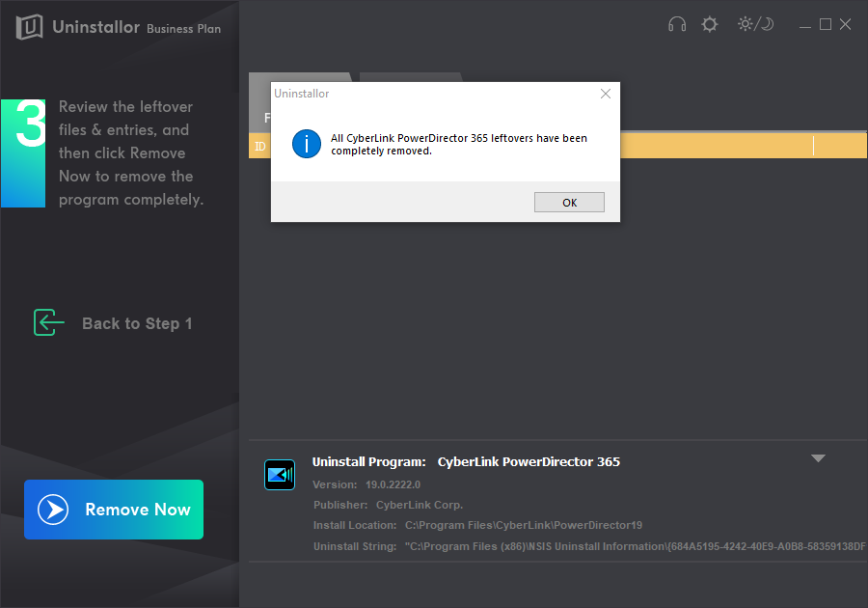The width and height of the screenshot is (868, 608).
Task: Click the install location path
Action: pos(524,525)
